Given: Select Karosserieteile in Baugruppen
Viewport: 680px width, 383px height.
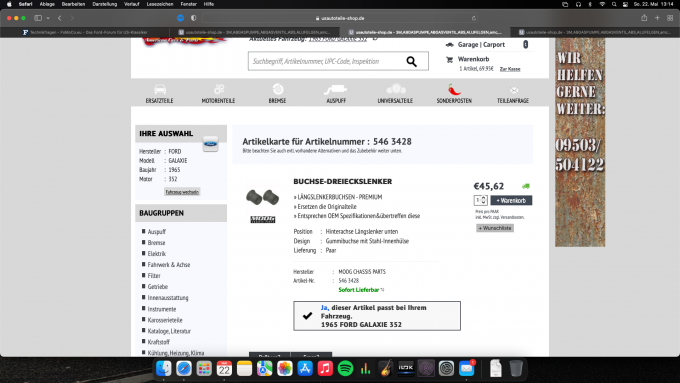Looking at the screenshot, I should 165,320.
